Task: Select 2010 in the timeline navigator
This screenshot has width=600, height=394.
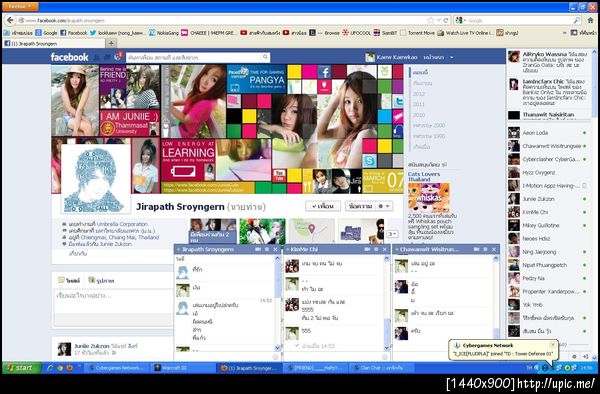Action: (x=419, y=115)
